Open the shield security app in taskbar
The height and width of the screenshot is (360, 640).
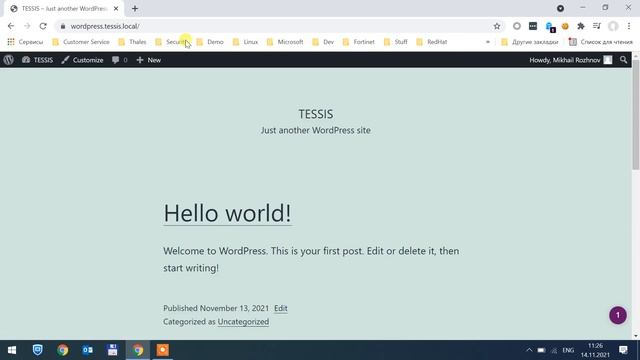[38, 350]
